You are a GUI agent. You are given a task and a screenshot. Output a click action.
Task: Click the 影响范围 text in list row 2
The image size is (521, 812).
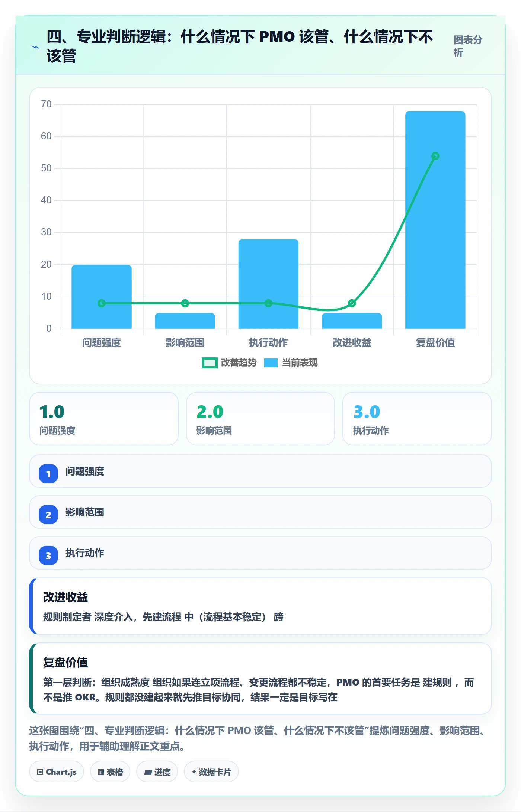(x=85, y=512)
